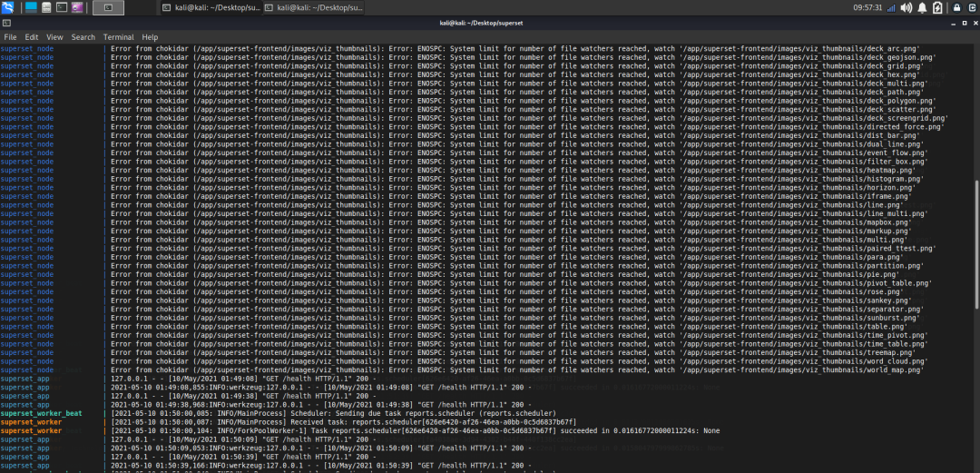Click the health log line stamped 01:49:08,855
The height and width of the screenshot is (473, 980).
[x=323, y=388]
